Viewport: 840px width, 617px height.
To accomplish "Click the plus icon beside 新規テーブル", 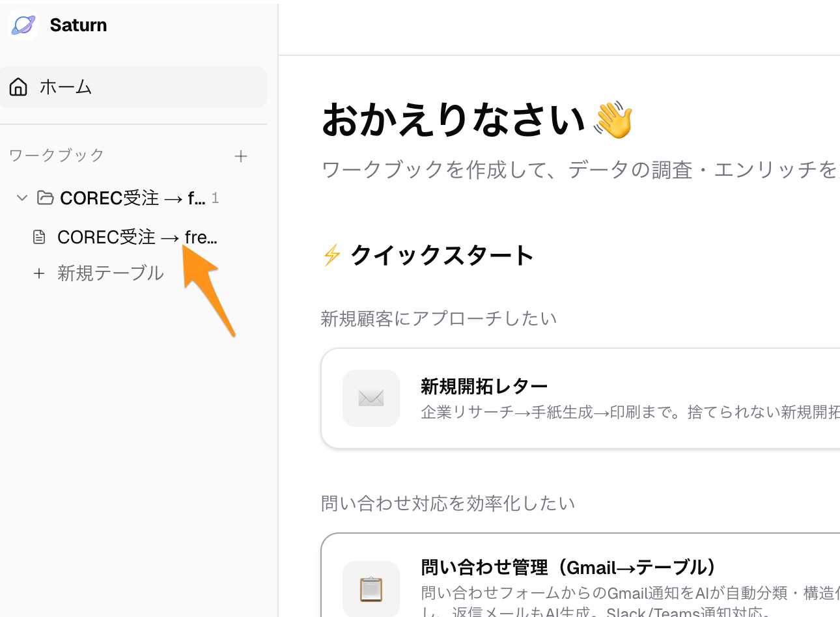I will pos(39,273).
